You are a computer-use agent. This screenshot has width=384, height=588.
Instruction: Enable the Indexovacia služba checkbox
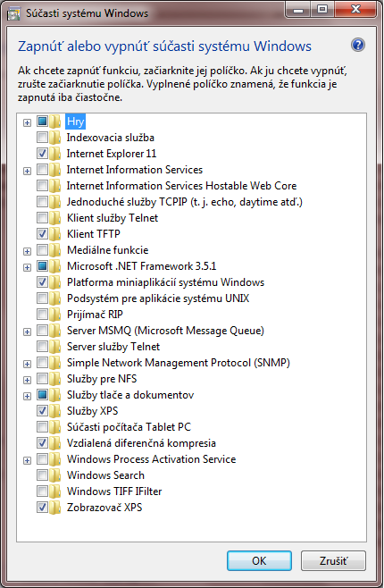point(42,138)
